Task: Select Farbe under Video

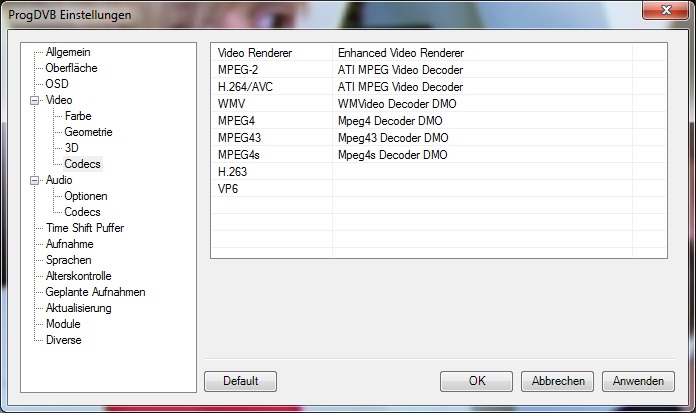Action: click(x=78, y=116)
